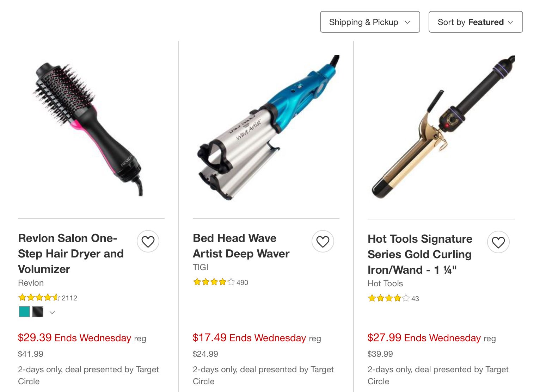Screen dimensions: 540x392
Task: Select the teal color swatch
Action: [x=24, y=312]
